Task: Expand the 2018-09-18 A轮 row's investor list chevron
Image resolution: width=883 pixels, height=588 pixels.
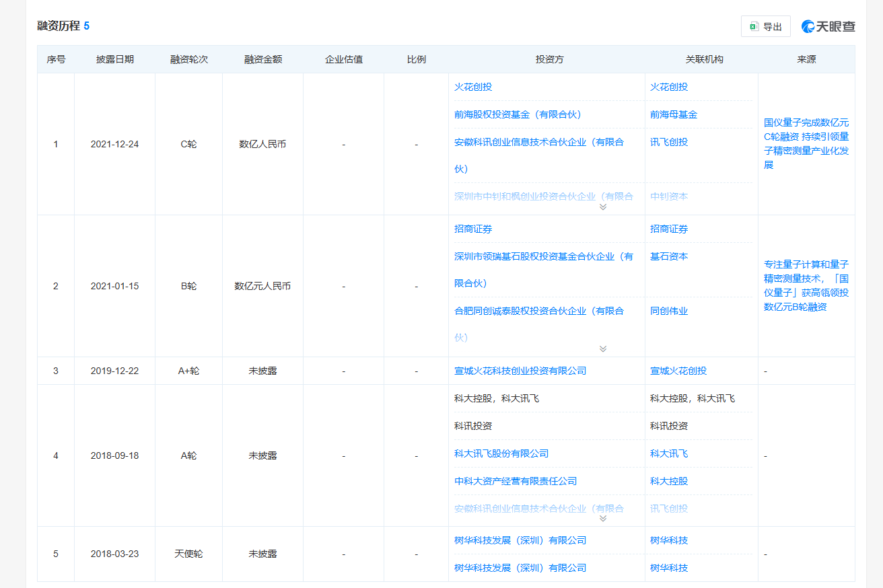Action: coord(603,518)
